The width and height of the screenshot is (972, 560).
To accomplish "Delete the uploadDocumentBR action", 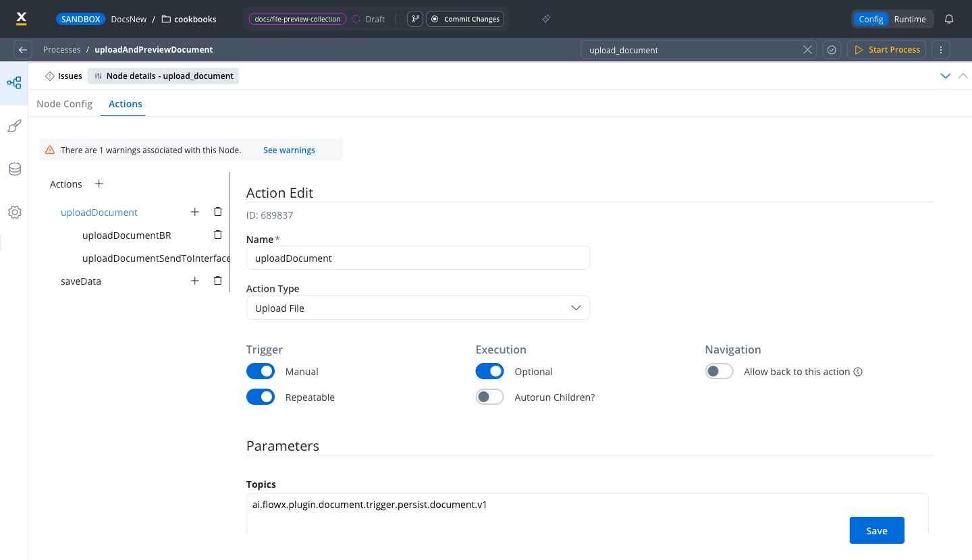I will click(x=217, y=235).
